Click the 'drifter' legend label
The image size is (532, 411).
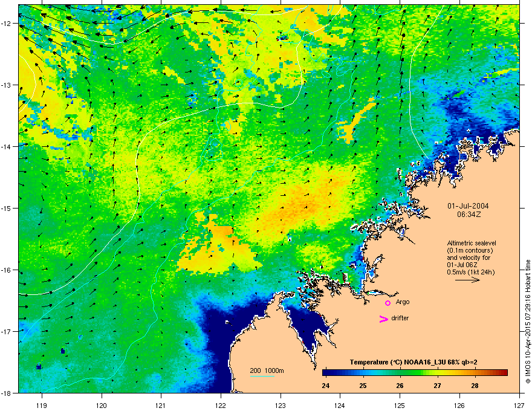tap(400, 318)
